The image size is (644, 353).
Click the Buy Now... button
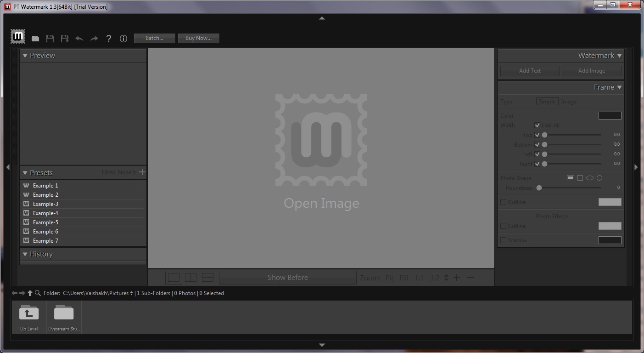click(x=198, y=38)
